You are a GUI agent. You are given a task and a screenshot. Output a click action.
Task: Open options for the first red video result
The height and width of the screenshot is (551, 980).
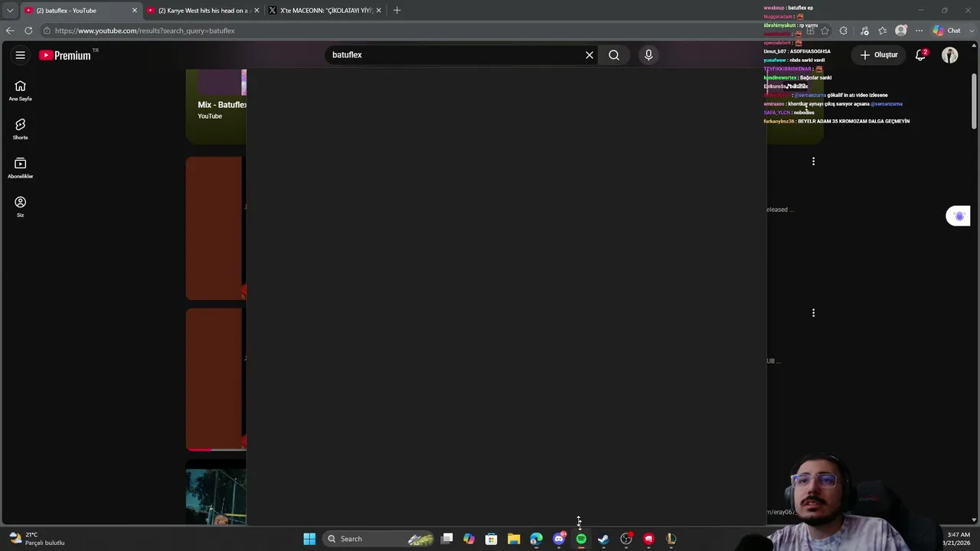tap(813, 161)
